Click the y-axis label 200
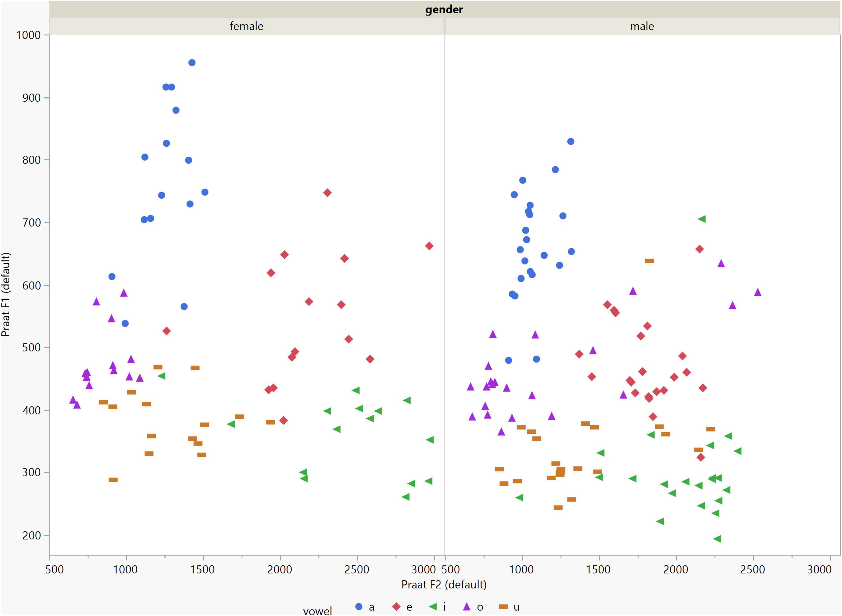 tap(31, 535)
